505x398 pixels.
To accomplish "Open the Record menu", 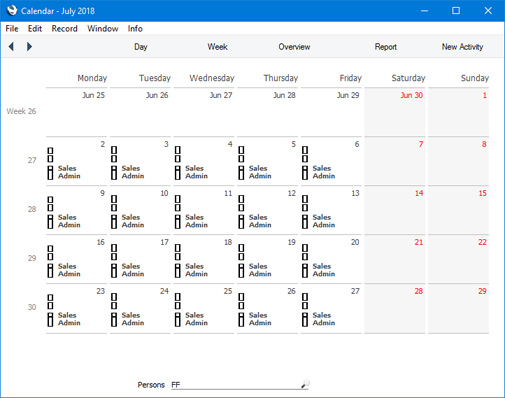I will point(64,29).
